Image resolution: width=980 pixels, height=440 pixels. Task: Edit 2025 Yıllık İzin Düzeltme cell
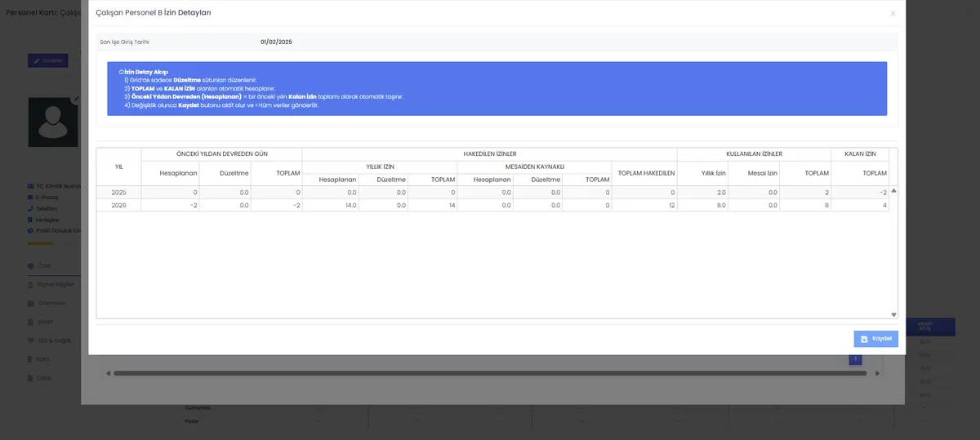point(383,193)
